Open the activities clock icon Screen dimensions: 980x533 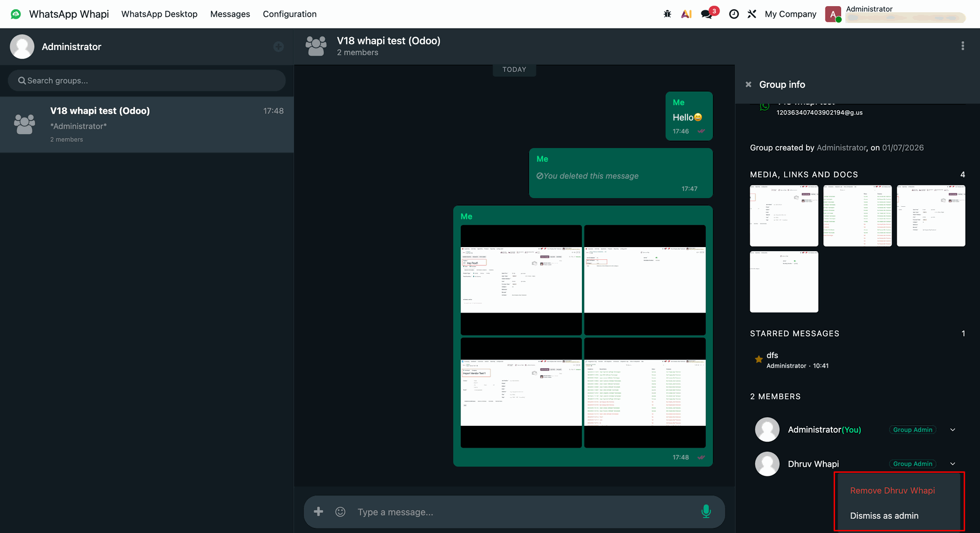tap(733, 14)
